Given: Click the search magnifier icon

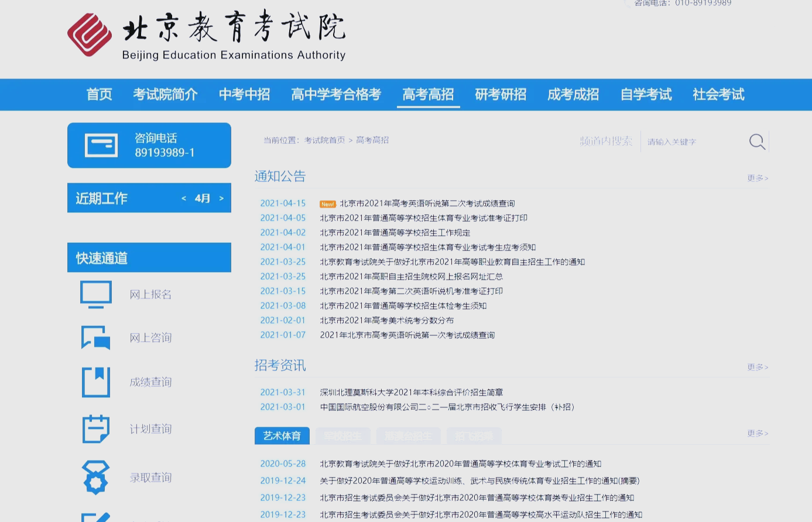Looking at the screenshot, I should click(757, 141).
